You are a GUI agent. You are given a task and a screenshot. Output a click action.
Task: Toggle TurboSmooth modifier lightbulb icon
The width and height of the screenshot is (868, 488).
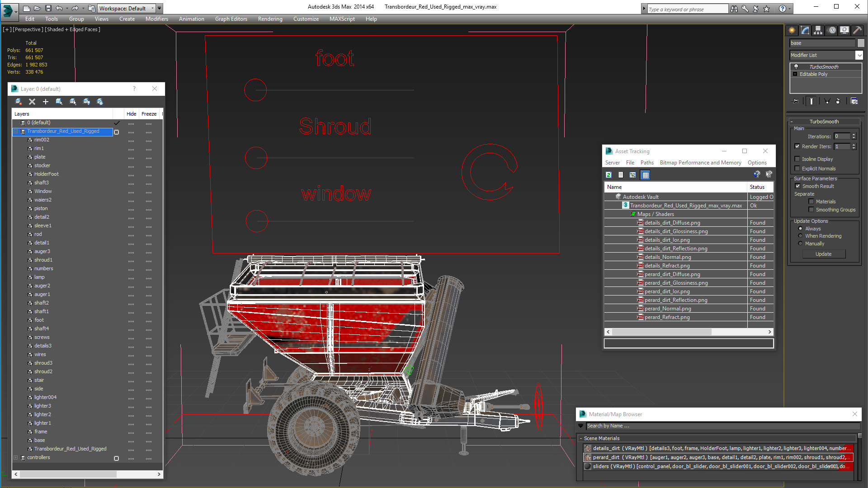point(796,67)
